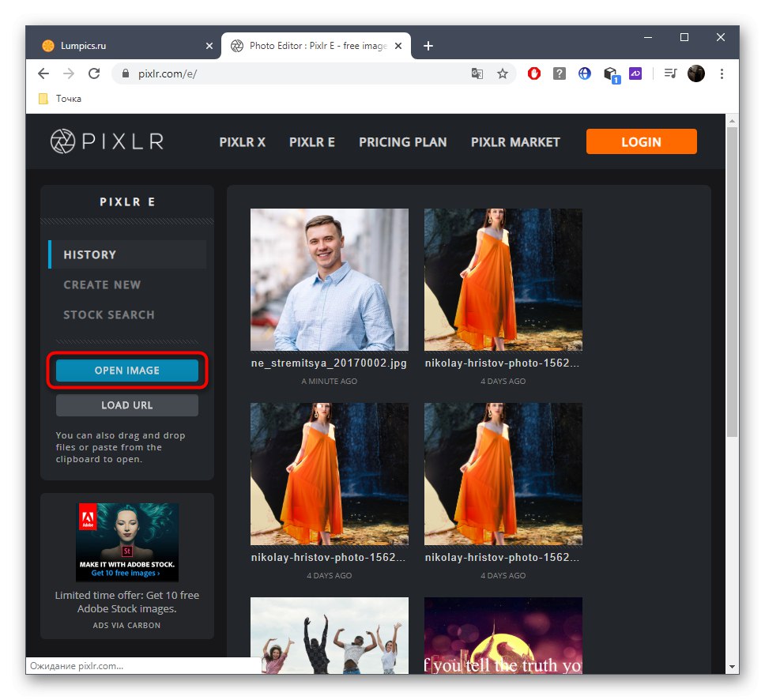Open the translate page icon
This screenshot has height=700, width=765.
click(477, 73)
